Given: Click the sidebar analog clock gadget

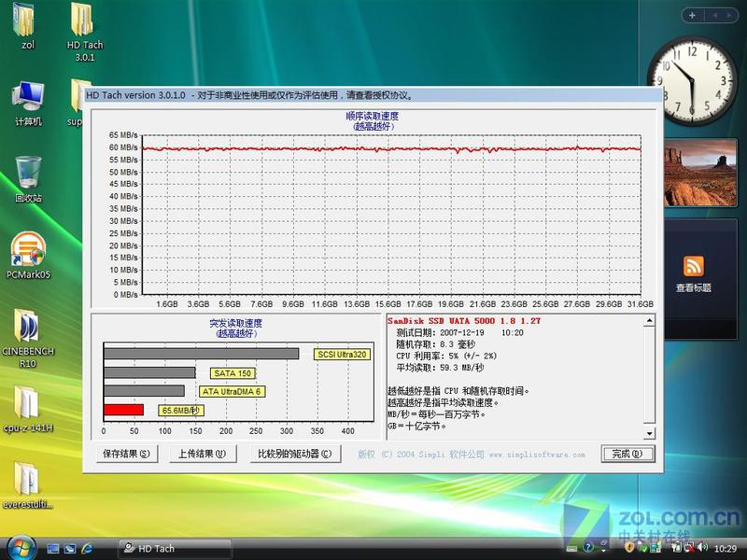Looking at the screenshot, I should [692, 81].
